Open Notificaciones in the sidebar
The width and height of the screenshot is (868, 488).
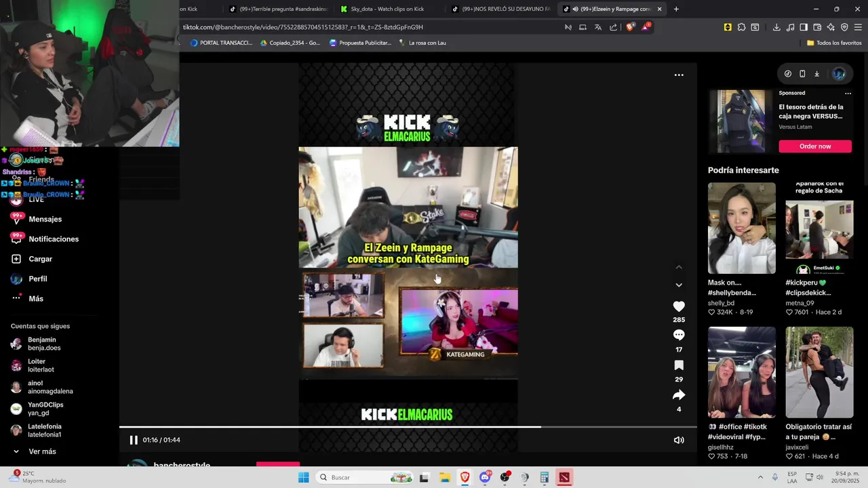tap(54, 239)
